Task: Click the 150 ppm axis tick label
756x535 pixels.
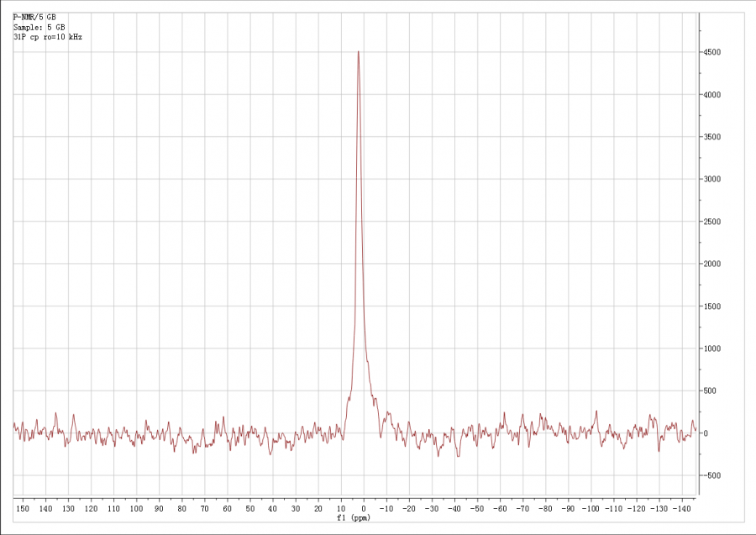Action: click(x=23, y=508)
